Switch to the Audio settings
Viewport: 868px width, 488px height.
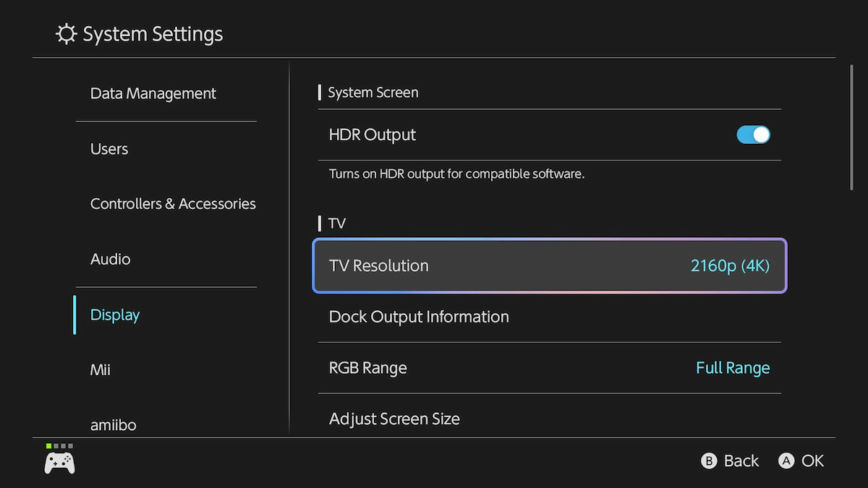point(111,259)
